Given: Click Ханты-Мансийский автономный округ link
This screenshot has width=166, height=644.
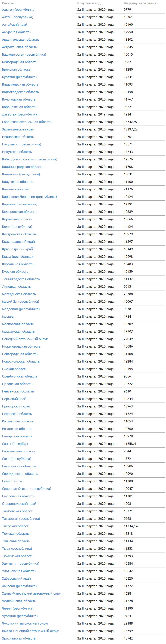Looking at the screenshot, I should pos(32,594).
